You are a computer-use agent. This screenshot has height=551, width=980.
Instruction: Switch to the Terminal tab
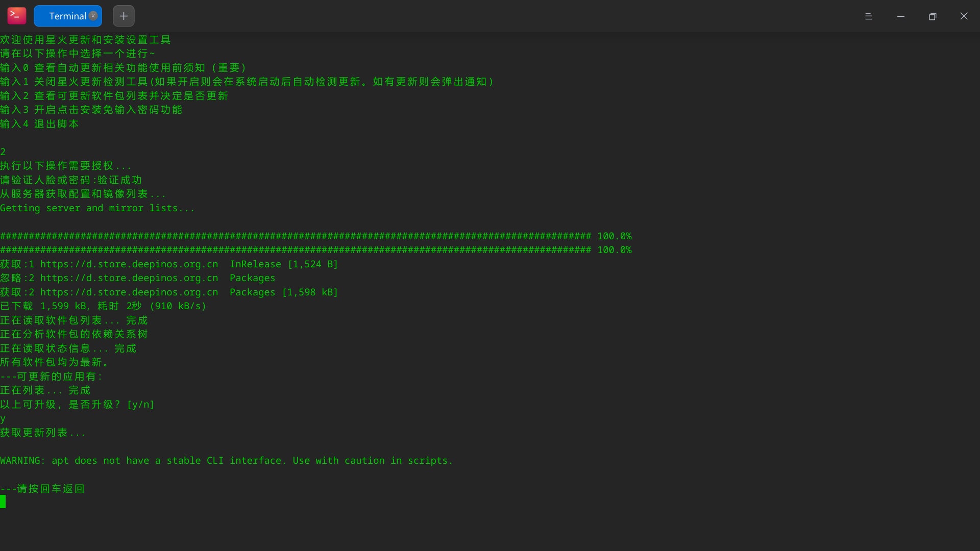click(x=67, y=16)
